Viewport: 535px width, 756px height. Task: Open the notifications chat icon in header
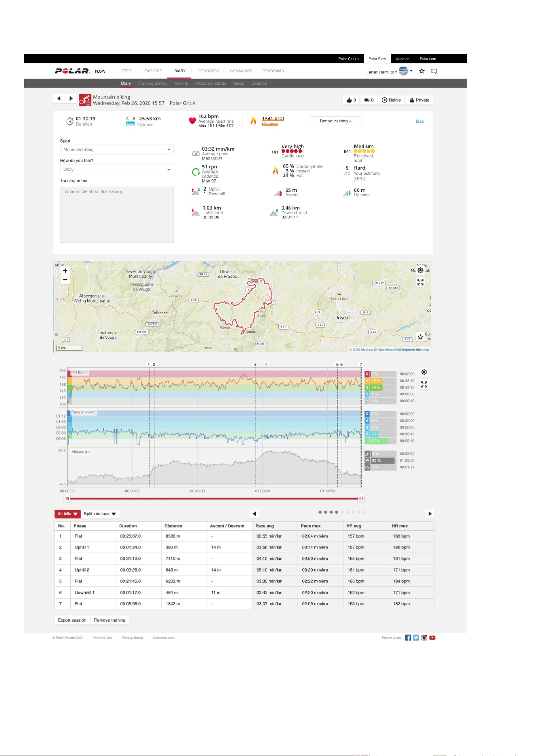pos(434,71)
